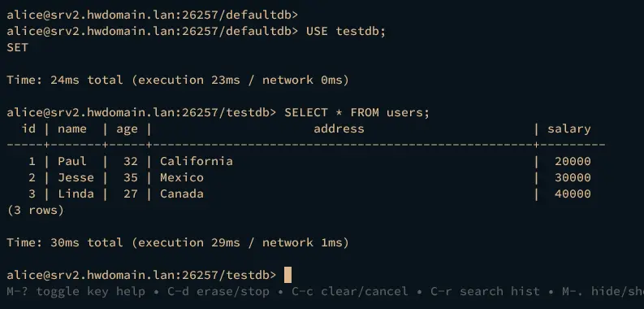Click the 'address' column header
The image size is (644, 309).
click(x=339, y=128)
